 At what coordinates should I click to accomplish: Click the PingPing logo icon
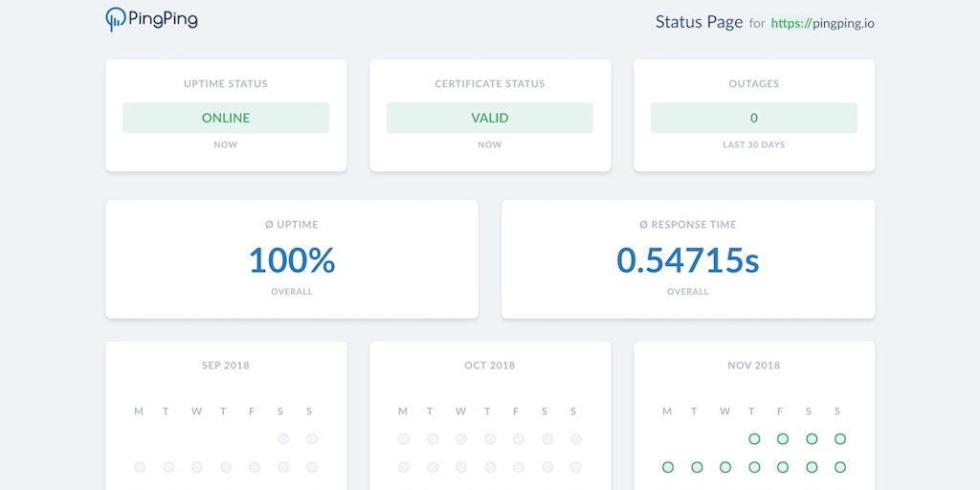[116, 19]
